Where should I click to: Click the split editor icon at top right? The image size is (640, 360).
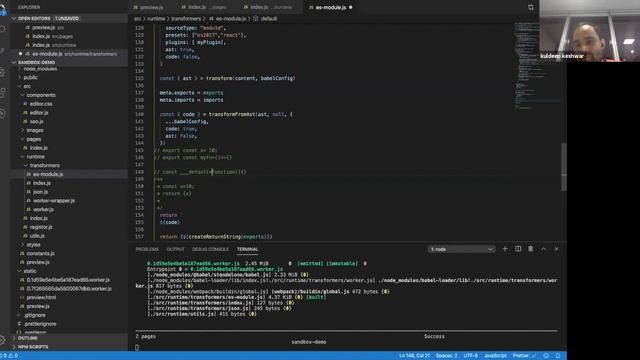531,7
